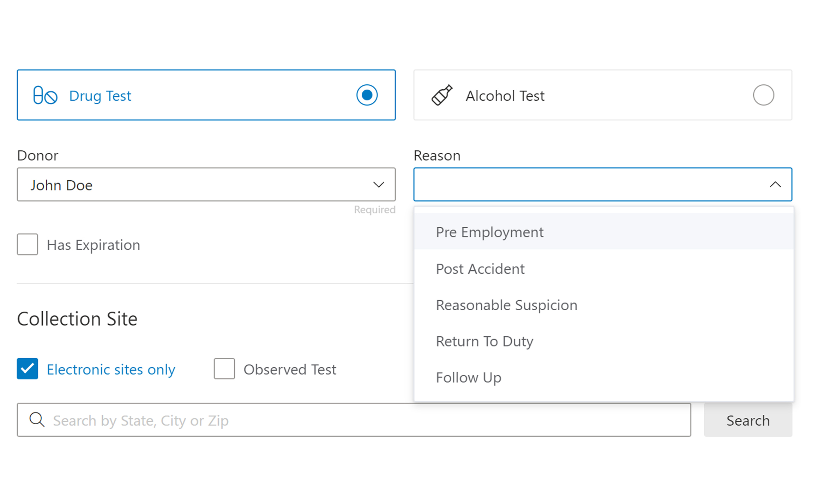Image resolution: width=813 pixels, height=504 pixels.
Task: Uncheck Electronic sites only checkbox
Action: click(28, 369)
